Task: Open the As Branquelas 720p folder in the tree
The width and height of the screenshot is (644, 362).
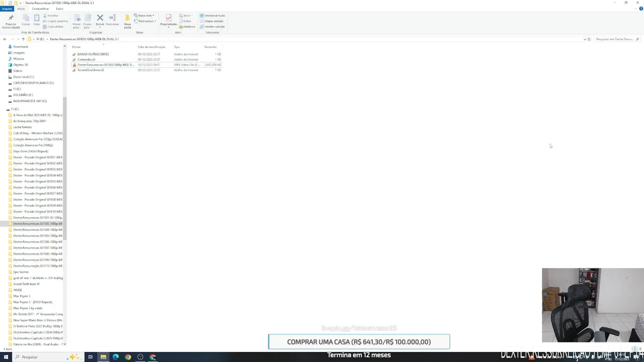Action: (30, 121)
